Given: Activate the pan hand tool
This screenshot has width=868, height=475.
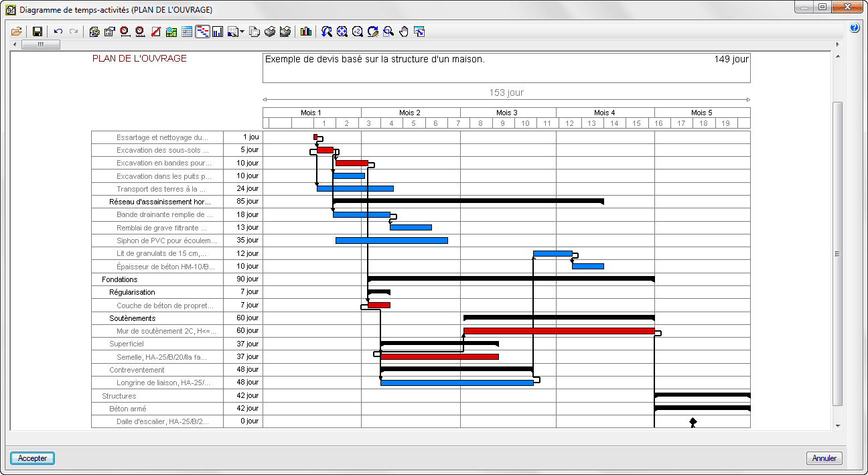Looking at the screenshot, I should point(404,31).
